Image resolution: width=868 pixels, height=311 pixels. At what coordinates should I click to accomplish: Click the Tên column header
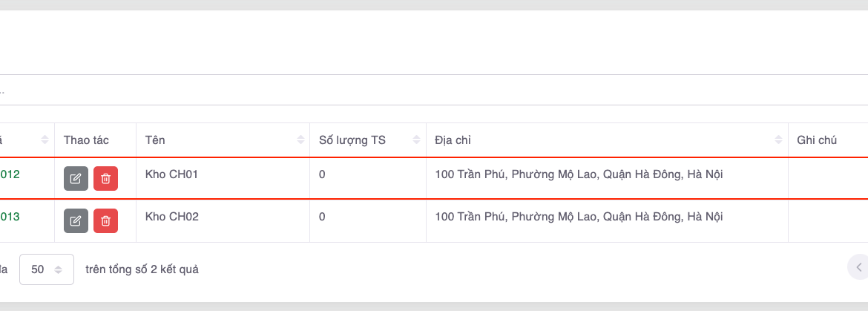click(156, 140)
